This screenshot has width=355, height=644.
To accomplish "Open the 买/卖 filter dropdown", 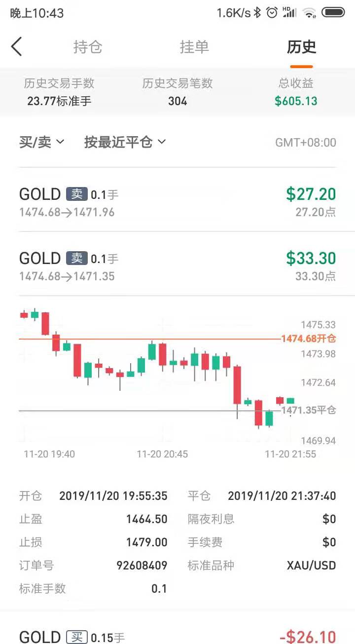I will (x=42, y=143).
